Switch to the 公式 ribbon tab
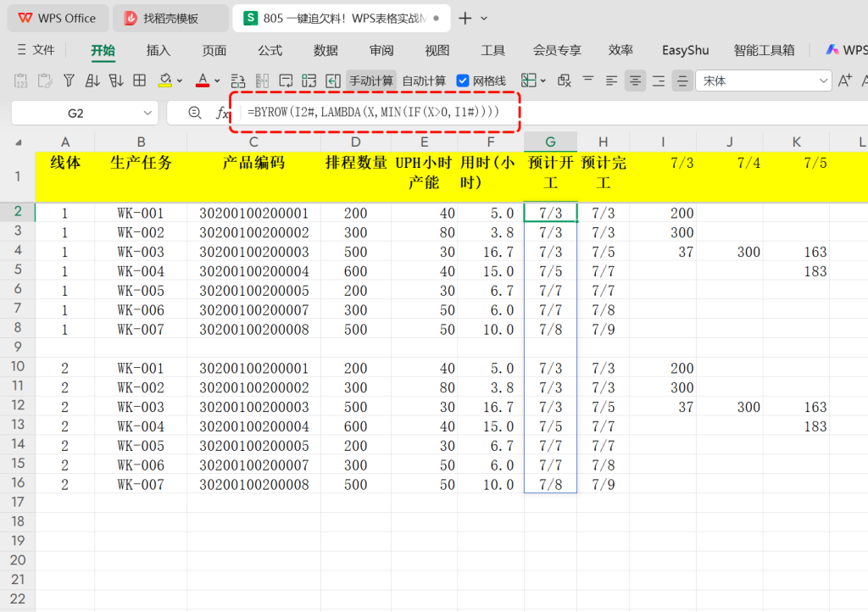This screenshot has width=868, height=612. pos(270,50)
